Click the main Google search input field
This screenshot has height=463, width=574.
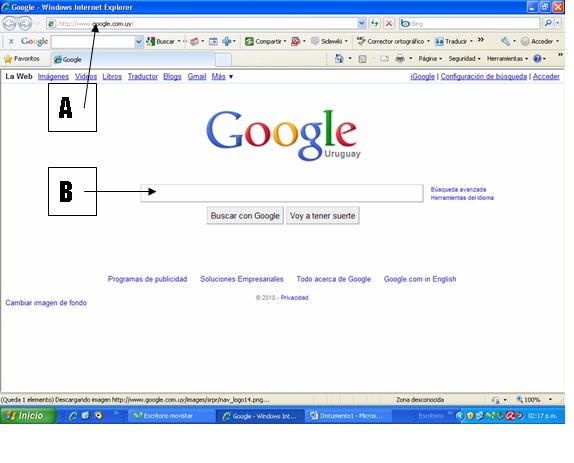tap(282, 193)
